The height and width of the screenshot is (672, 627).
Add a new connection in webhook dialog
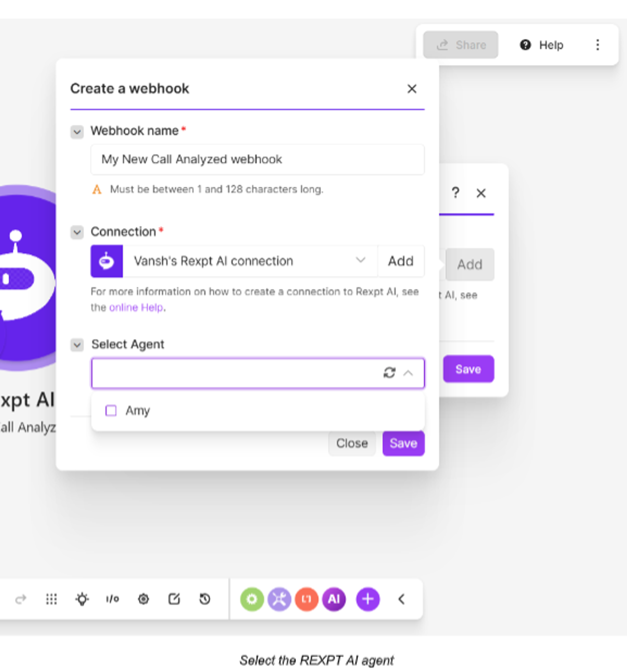[x=401, y=261]
